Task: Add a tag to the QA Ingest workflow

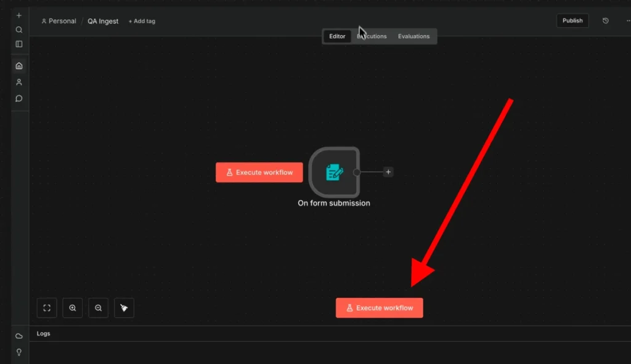Action: click(141, 20)
